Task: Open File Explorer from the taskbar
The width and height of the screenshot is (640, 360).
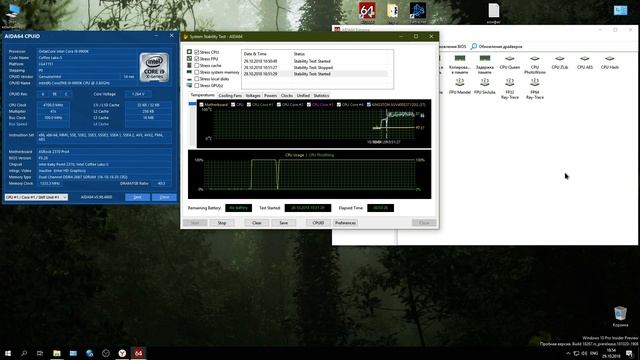Action: [x=57, y=353]
